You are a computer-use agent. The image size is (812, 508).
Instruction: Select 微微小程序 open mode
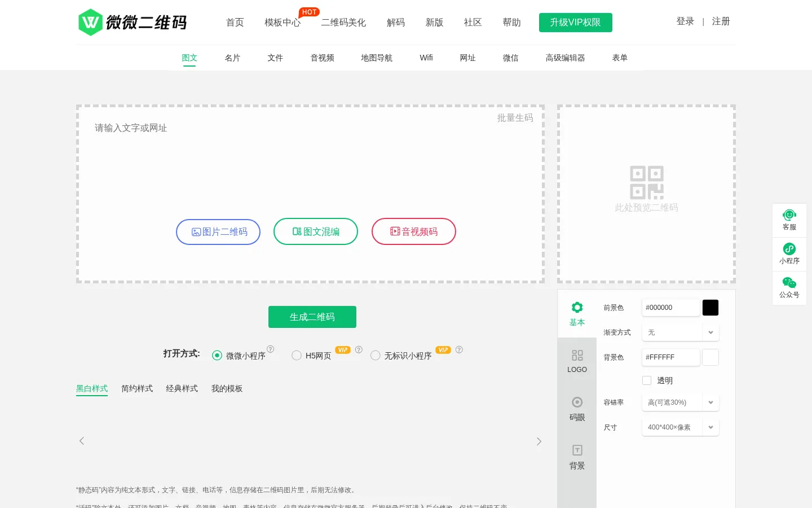[x=217, y=356]
